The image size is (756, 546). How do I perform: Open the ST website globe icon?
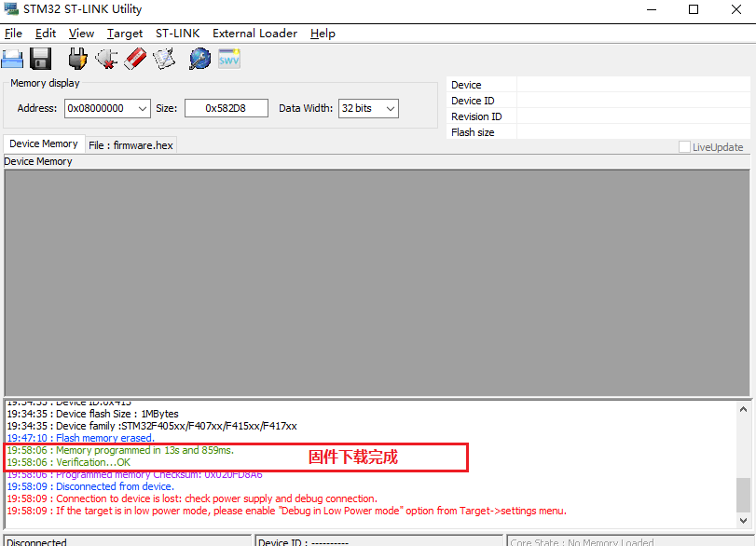pyautogui.click(x=199, y=59)
